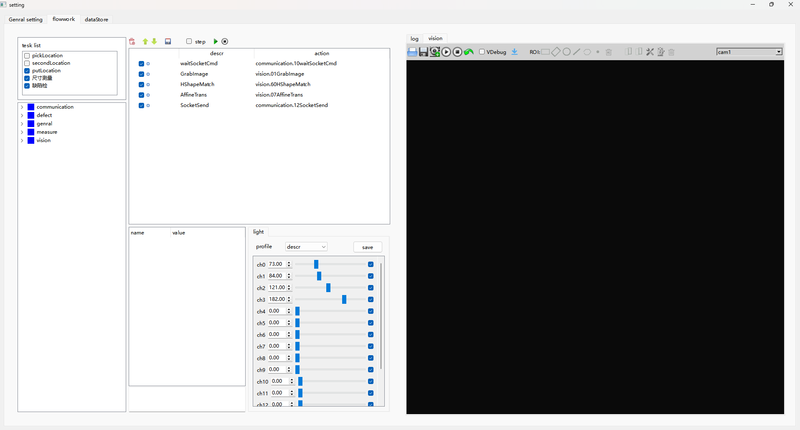The width and height of the screenshot is (800, 430).
Task: Move selected step down with green down arrow
Action: [154, 41]
